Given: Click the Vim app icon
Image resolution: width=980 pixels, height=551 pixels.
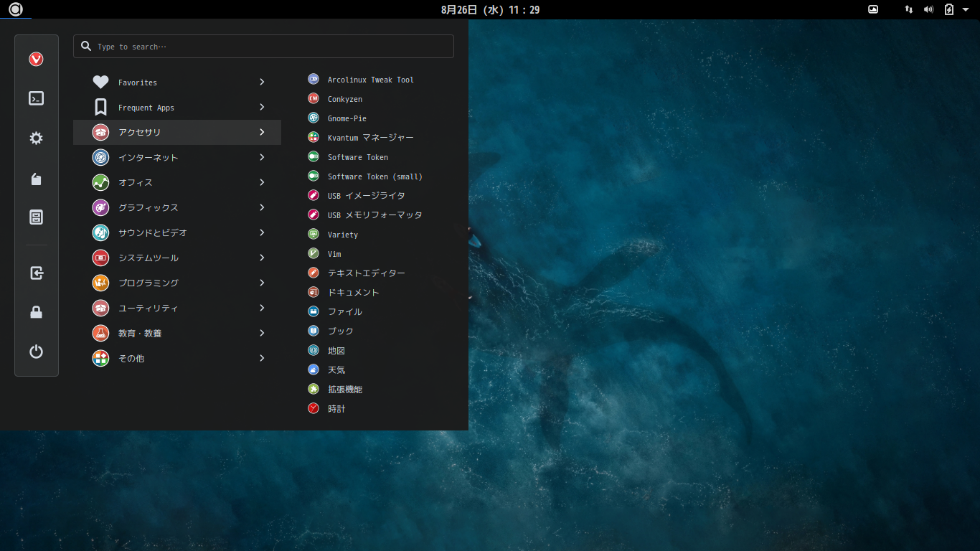Looking at the screenshot, I should 314,254.
